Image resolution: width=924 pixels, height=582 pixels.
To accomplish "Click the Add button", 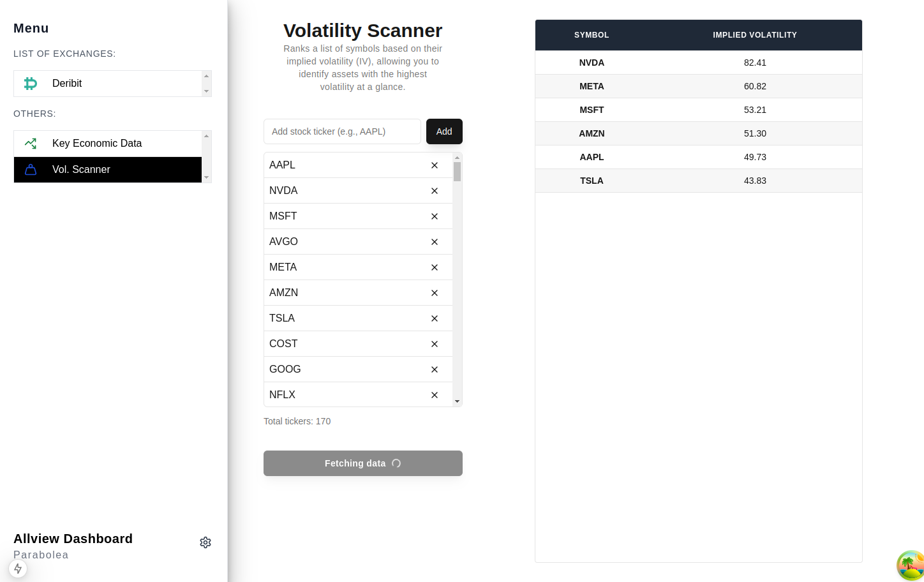I will [444, 131].
